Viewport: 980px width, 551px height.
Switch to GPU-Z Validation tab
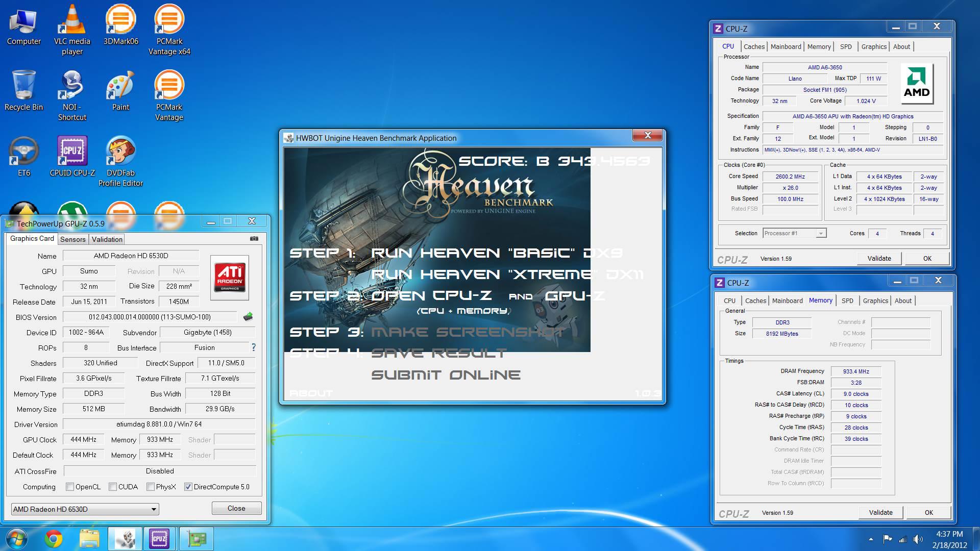tap(107, 239)
